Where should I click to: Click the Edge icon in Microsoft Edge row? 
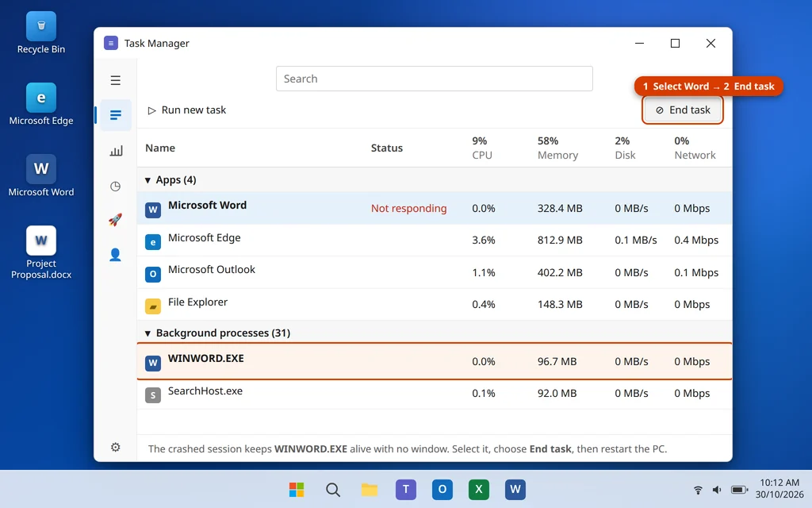(153, 241)
